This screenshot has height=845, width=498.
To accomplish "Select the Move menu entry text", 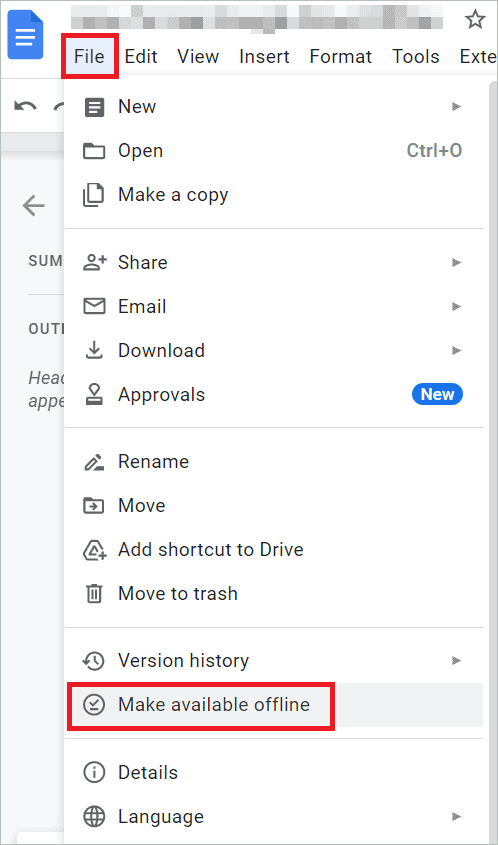I will [x=142, y=506].
